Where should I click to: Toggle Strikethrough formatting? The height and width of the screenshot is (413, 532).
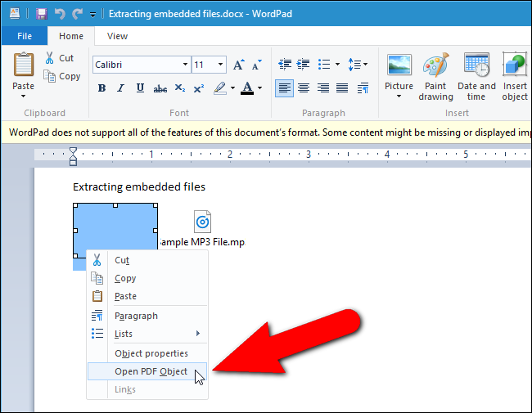160,89
